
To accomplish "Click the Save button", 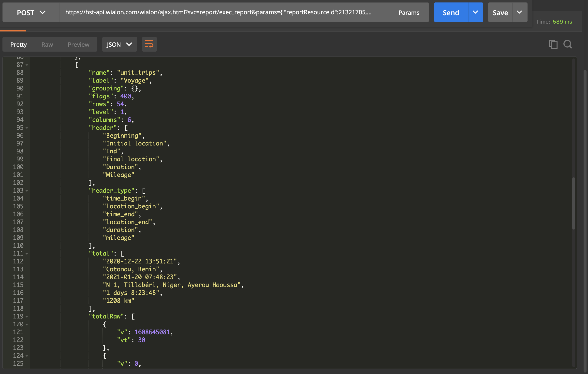I will [500, 13].
